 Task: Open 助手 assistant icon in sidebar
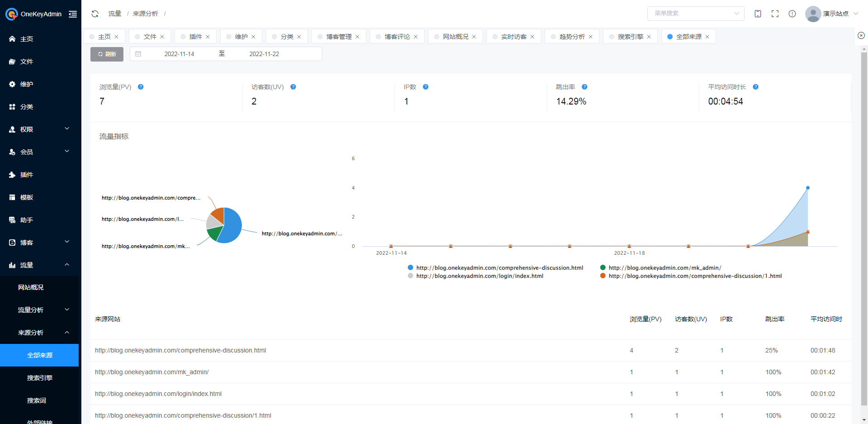(x=12, y=220)
